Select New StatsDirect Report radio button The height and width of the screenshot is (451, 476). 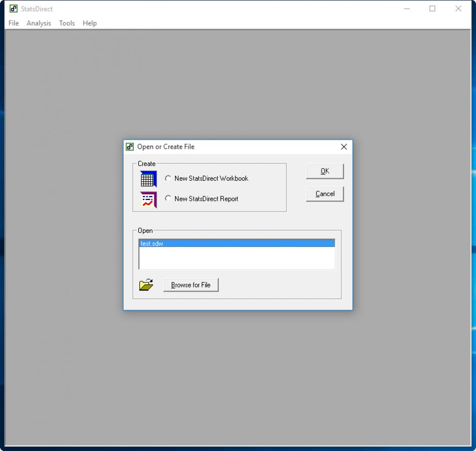[168, 198]
